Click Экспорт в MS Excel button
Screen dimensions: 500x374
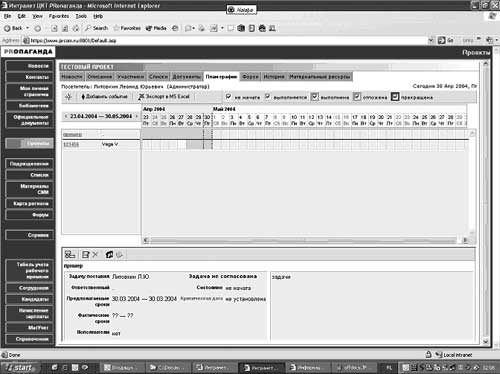pyautogui.click(x=164, y=97)
